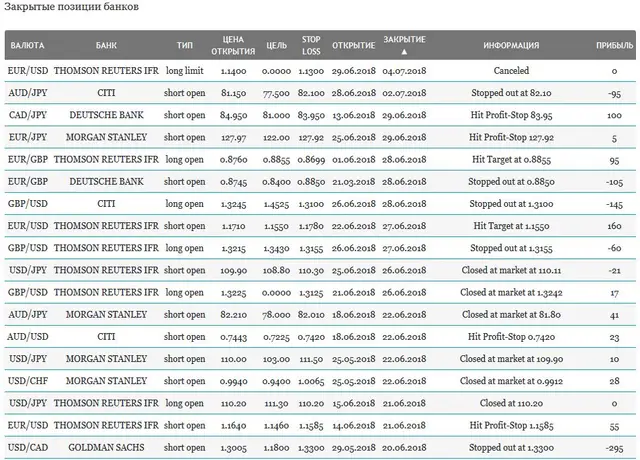The width and height of the screenshot is (640, 460).
Task: Select 'Canceled' info cell
Action: click(x=511, y=71)
